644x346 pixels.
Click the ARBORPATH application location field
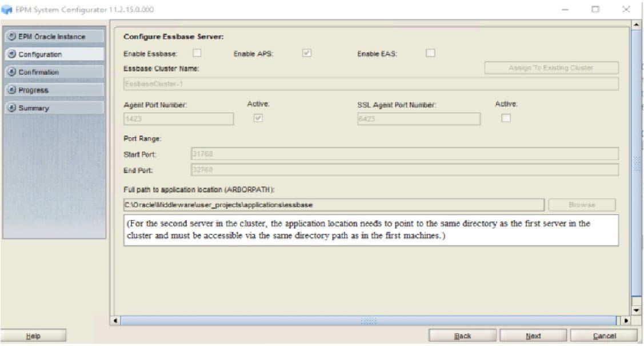pos(334,205)
